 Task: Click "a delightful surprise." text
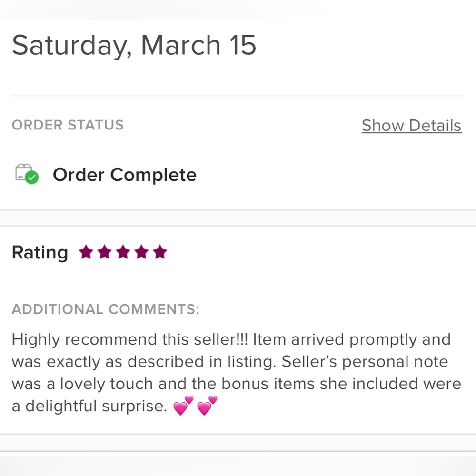point(89,406)
